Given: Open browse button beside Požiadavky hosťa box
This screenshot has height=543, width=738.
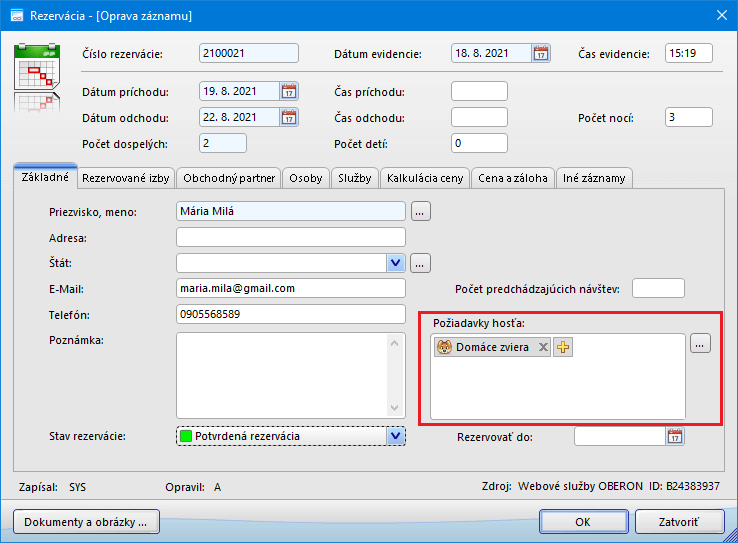Looking at the screenshot, I should coord(700,345).
